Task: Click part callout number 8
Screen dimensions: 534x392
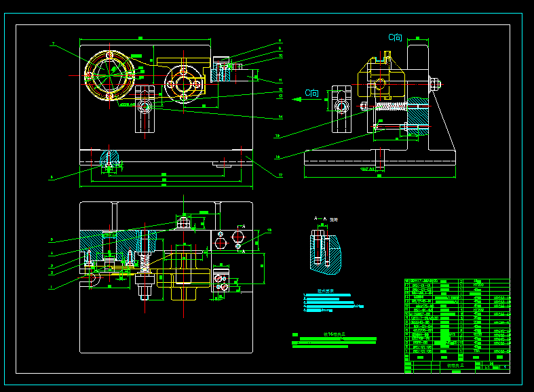Action: tap(280, 41)
